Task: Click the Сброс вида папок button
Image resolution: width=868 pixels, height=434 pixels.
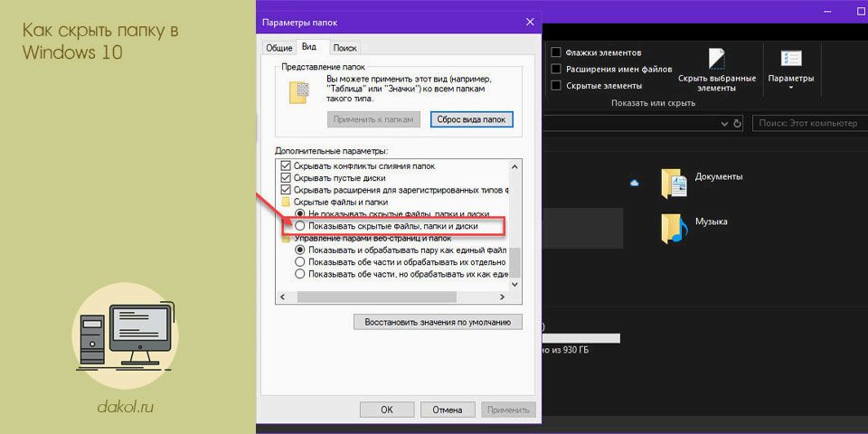Action: point(472,119)
